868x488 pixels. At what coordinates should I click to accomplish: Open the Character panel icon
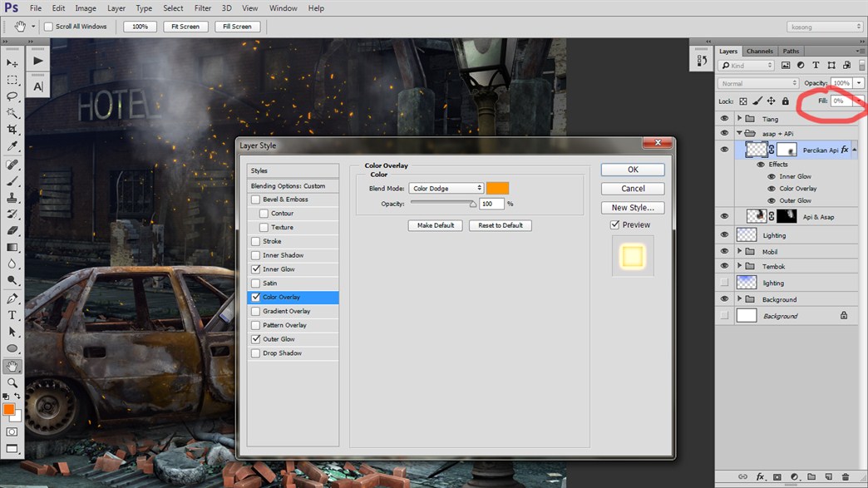click(x=37, y=86)
